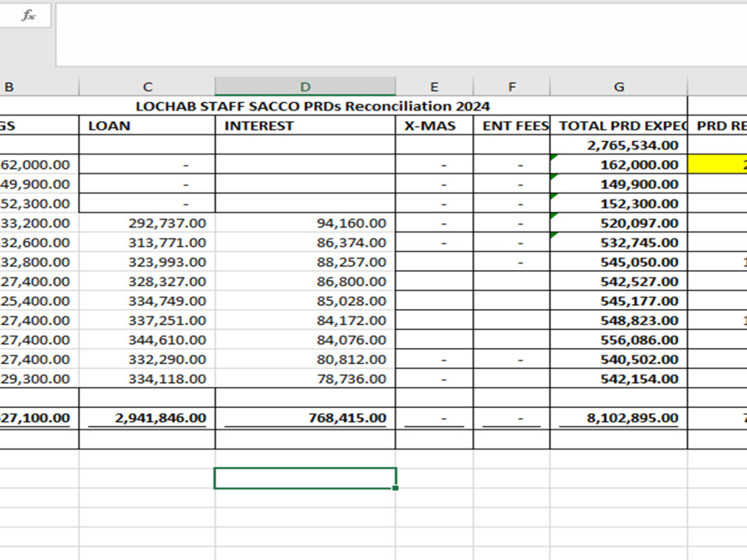Screen dimensions: 747x560
Task: Click the interest cell 84,076.00
Action: 306,340
